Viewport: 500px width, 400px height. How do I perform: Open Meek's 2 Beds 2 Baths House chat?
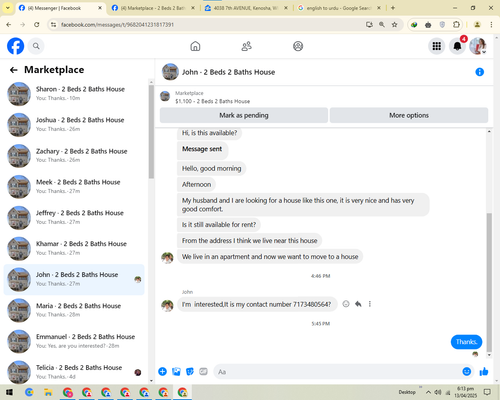point(74,187)
